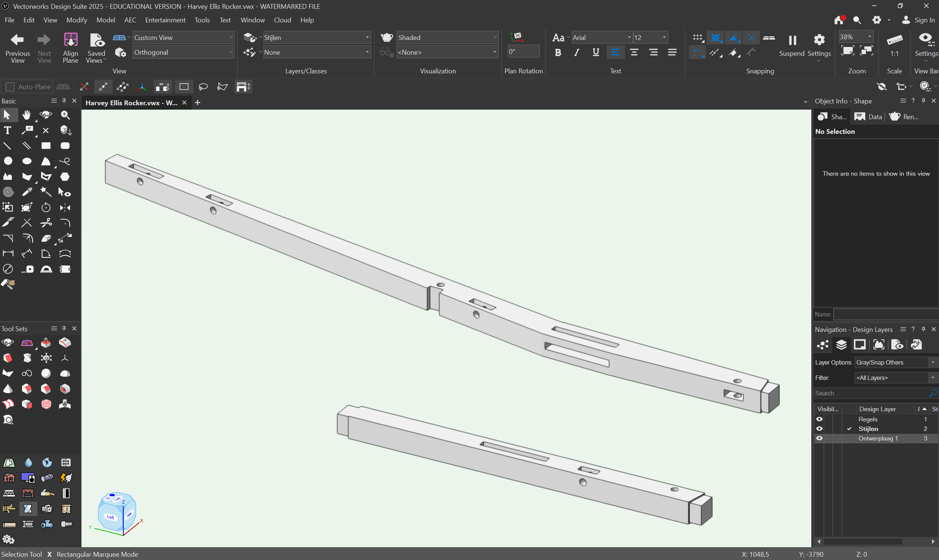
Task: Toggle visibility of Ontwerplaag 1
Action: (819, 438)
